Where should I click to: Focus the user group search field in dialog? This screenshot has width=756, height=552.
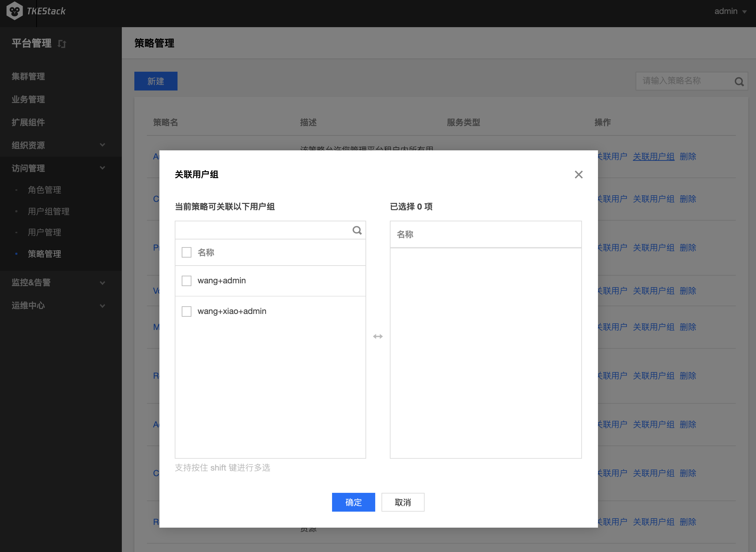coord(270,230)
